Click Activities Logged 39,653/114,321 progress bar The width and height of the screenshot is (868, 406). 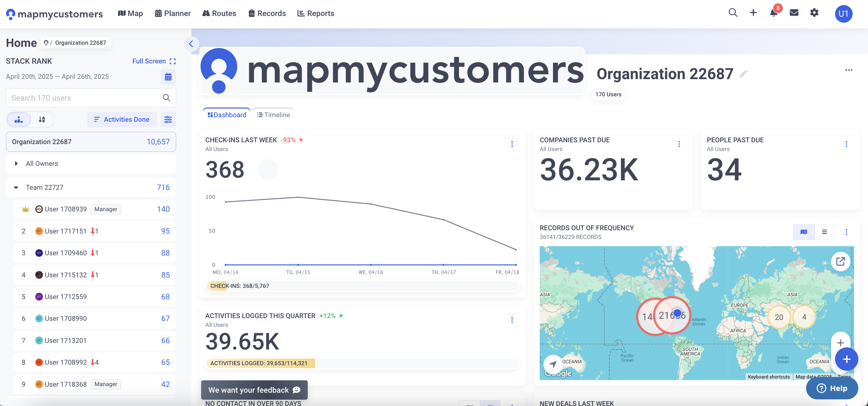[x=362, y=363]
